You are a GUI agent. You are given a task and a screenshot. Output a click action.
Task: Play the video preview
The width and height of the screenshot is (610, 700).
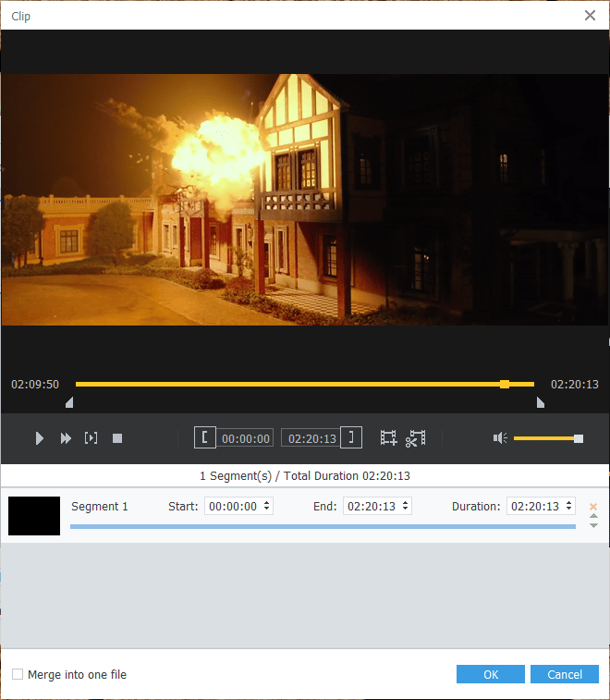pos(39,438)
